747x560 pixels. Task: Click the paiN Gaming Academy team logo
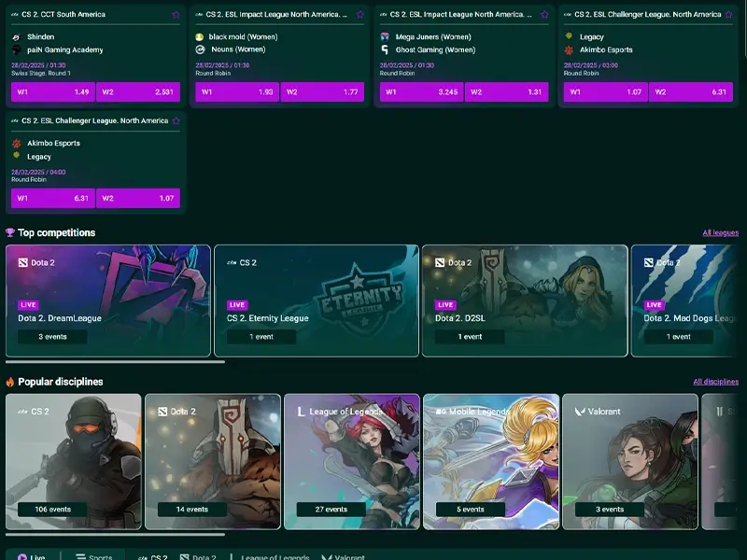[16, 50]
